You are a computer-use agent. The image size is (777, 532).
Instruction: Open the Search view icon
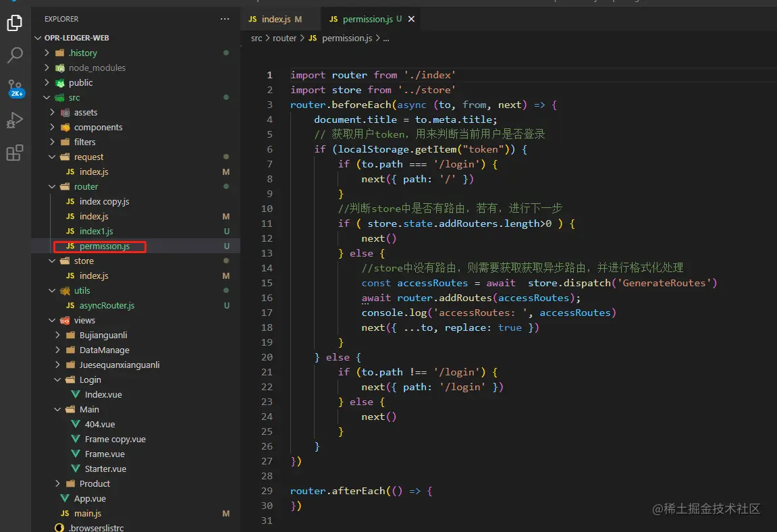pos(15,55)
